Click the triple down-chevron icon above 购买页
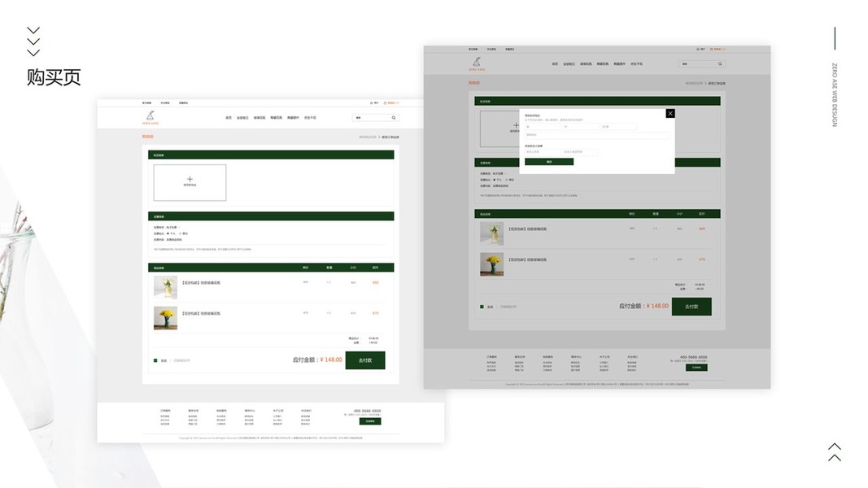Screen dimensions: 868x488 point(33,41)
